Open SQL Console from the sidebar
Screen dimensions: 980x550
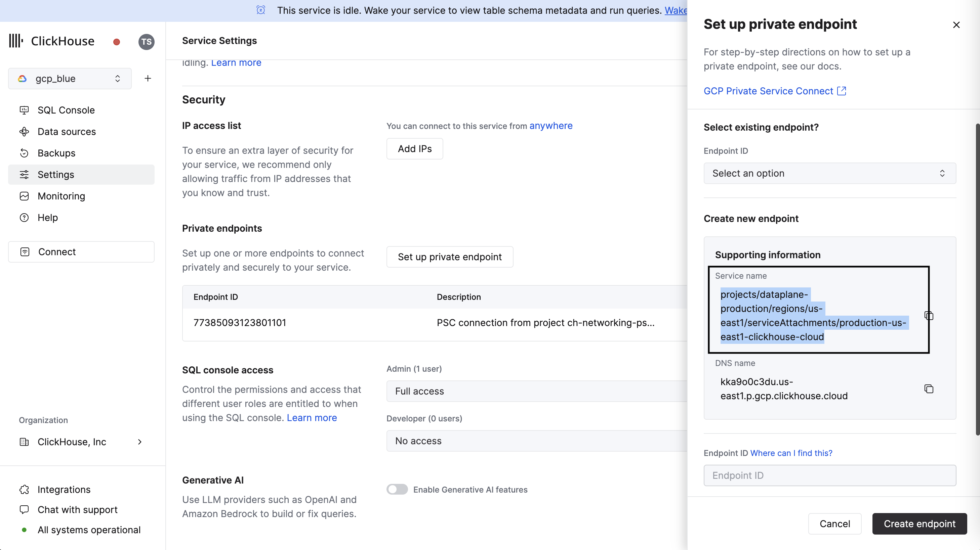pos(81,110)
